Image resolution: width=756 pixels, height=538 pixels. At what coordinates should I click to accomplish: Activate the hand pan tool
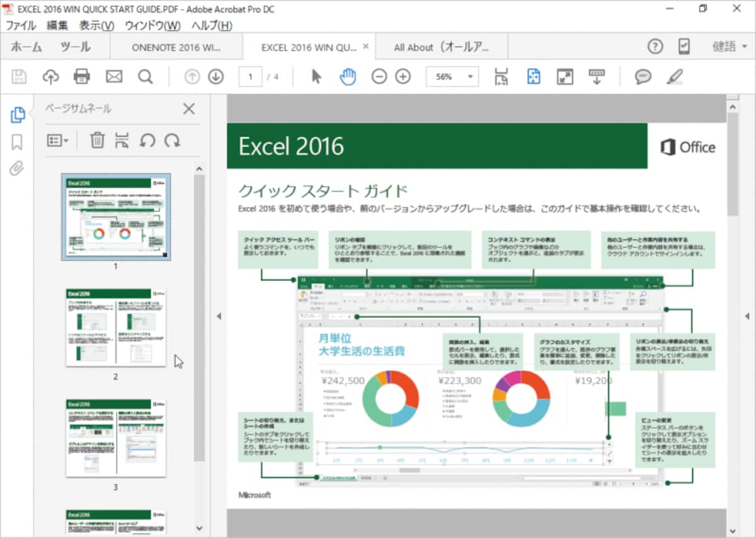tap(348, 77)
